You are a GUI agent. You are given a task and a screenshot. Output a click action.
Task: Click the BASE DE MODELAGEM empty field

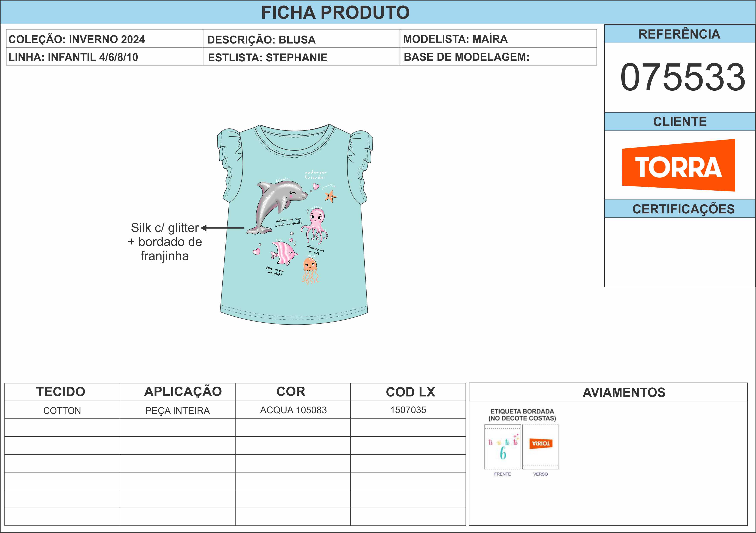pos(498,57)
